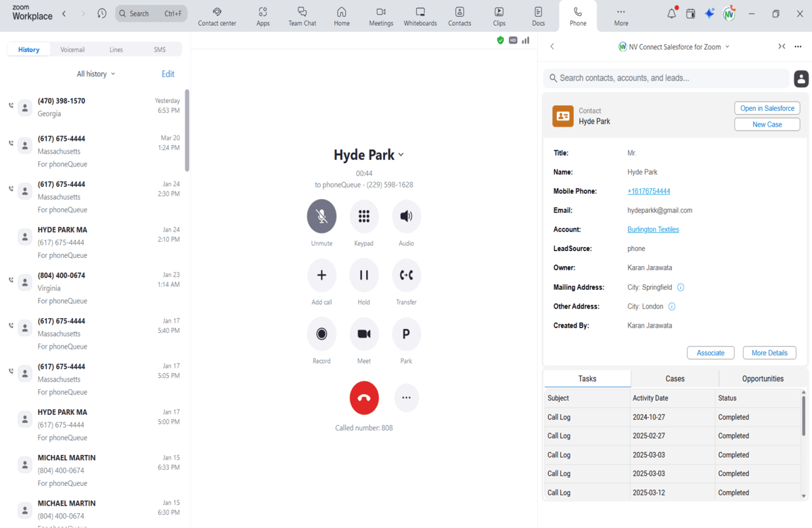Viewport: 812px width, 528px height.
Task: Select the Opportunities tab
Action: 763,378
